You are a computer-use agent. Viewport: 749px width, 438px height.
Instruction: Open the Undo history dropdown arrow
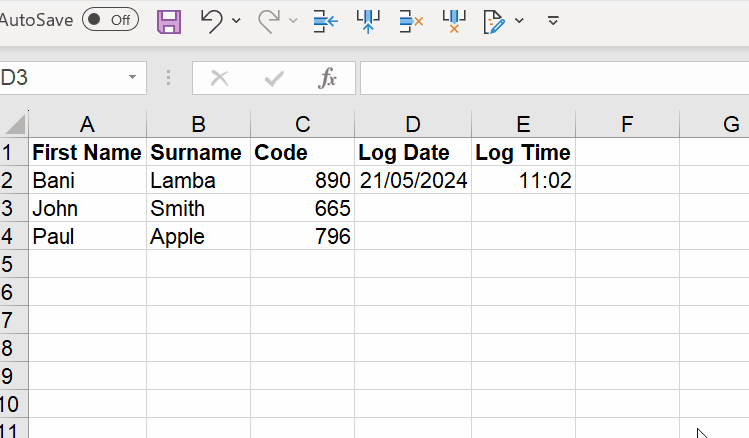[x=236, y=20]
